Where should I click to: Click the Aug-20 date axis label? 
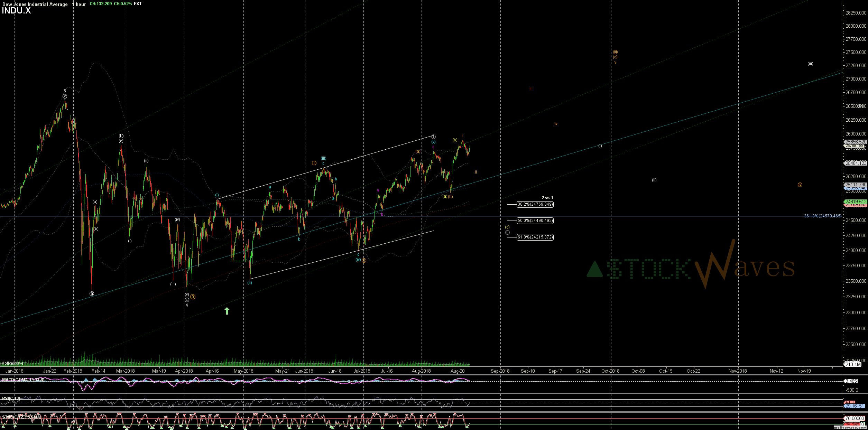tap(458, 371)
